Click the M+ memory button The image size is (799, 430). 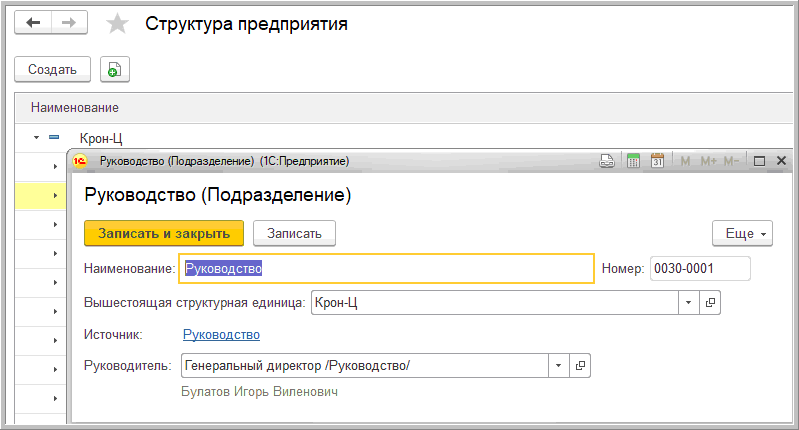coord(708,161)
